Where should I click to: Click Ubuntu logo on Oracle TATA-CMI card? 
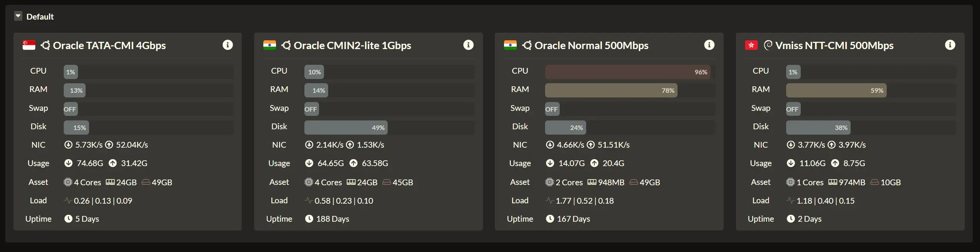point(45,45)
